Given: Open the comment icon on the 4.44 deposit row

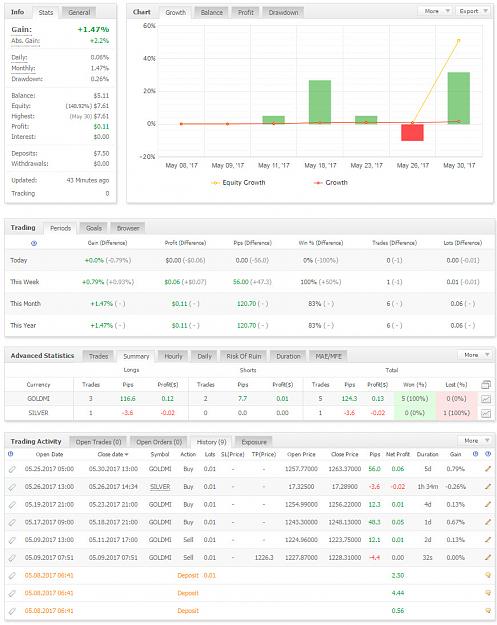Looking at the screenshot, I should (488, 593).
